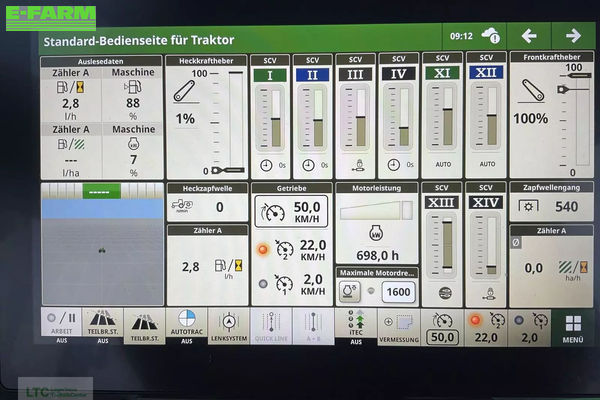The image size is (600, 400).
Task: Click AUTO mode under SCV XII
Action: point(487,164)
